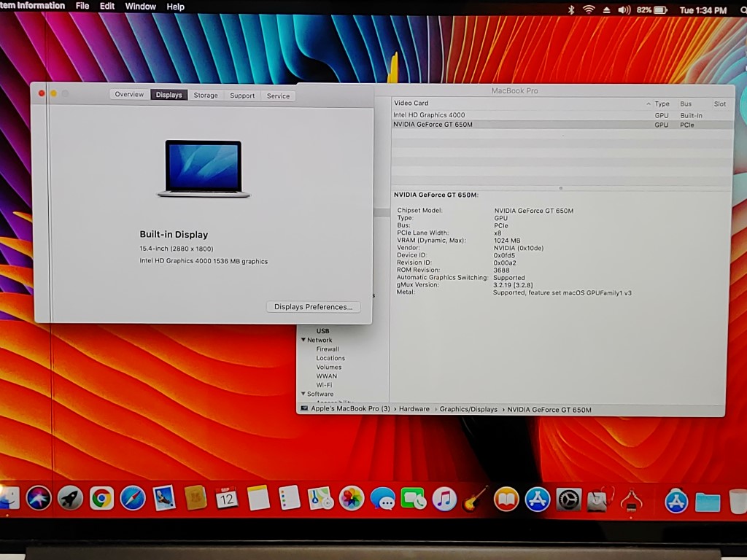Open the volume control in menu bar

click(x=624, y=9)
